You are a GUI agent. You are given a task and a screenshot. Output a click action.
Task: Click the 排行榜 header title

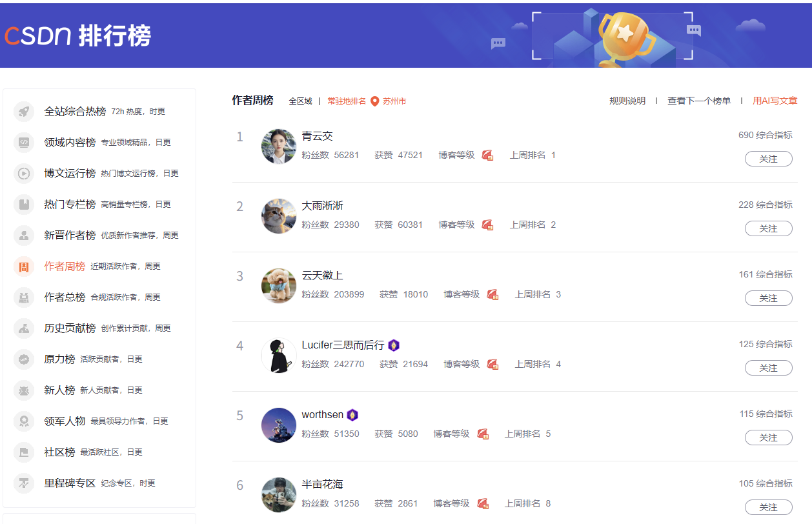pyautogui.click(x=115, y=35)
